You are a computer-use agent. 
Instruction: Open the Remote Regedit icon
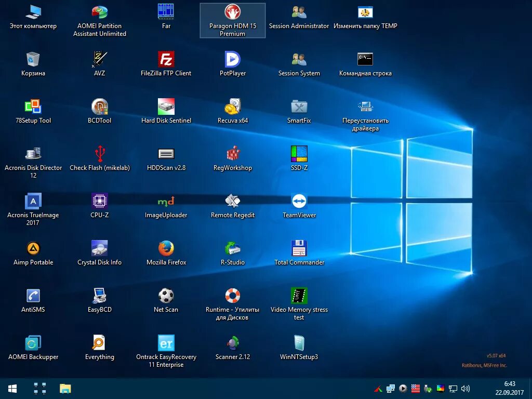click(232, 206)
